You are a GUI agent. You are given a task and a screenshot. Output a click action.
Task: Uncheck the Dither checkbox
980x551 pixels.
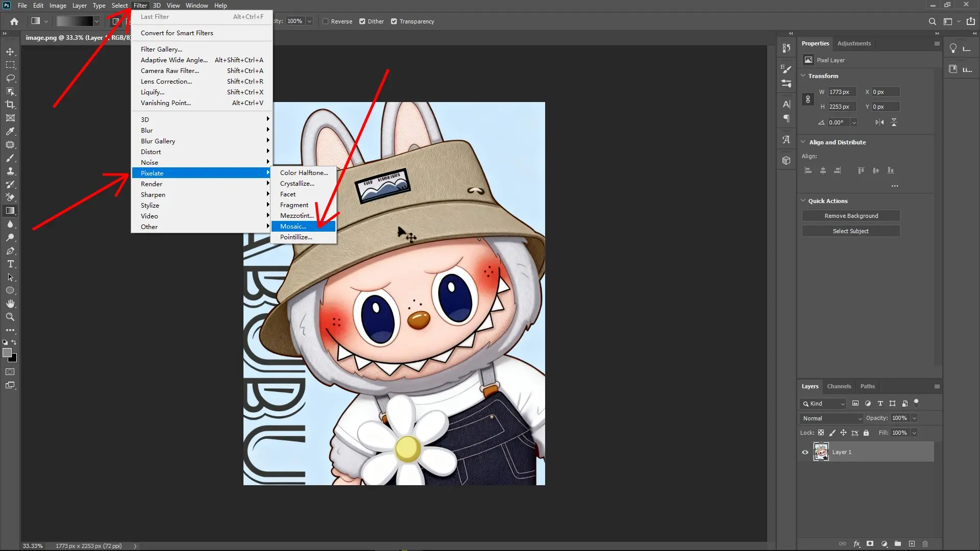tap(362, 21)
